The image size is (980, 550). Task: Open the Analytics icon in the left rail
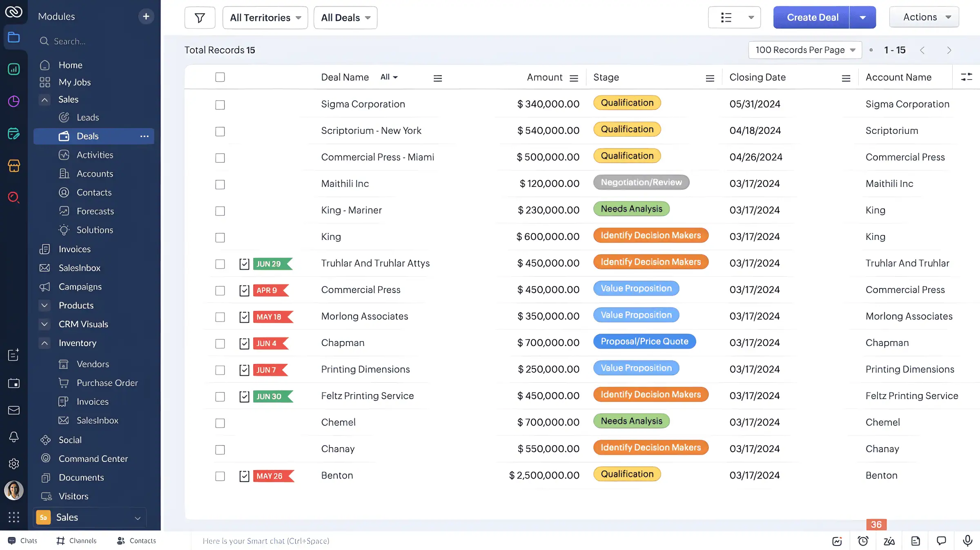14,69
